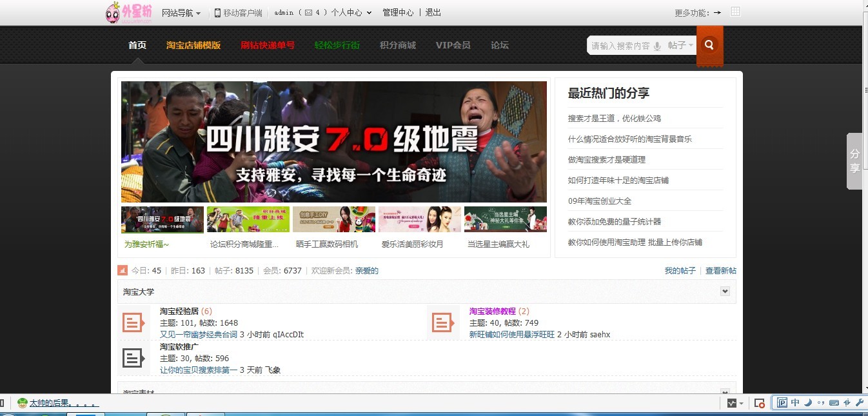Click the 退出 logout link
The width and height of the screenshot is (868, 416).
433,12
